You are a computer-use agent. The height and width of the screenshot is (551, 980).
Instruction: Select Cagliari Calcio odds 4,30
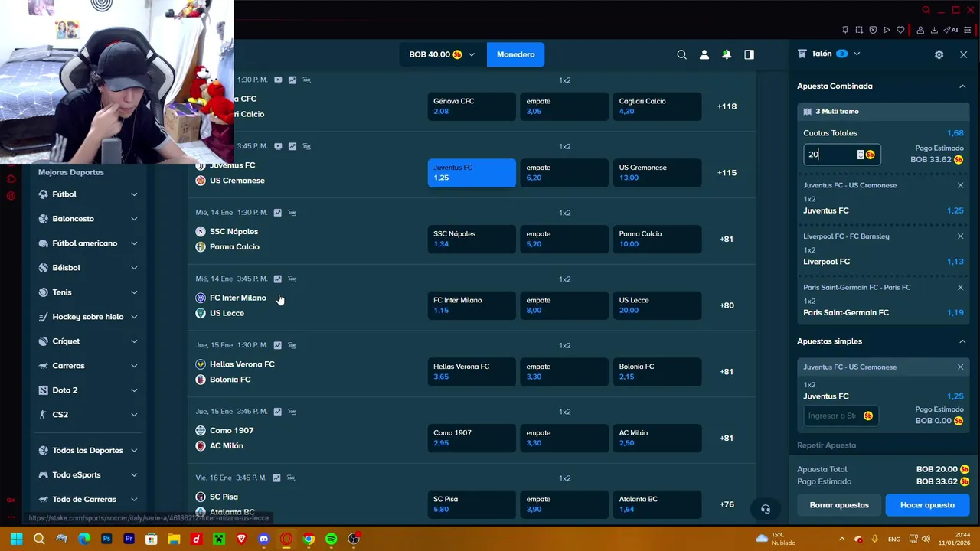pyautogui.click(x=657, y=106)
